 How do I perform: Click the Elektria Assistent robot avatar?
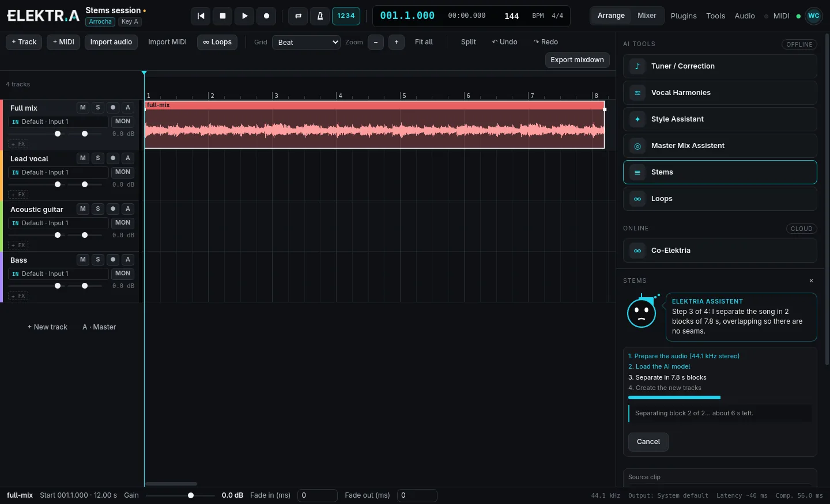point(642,312)
